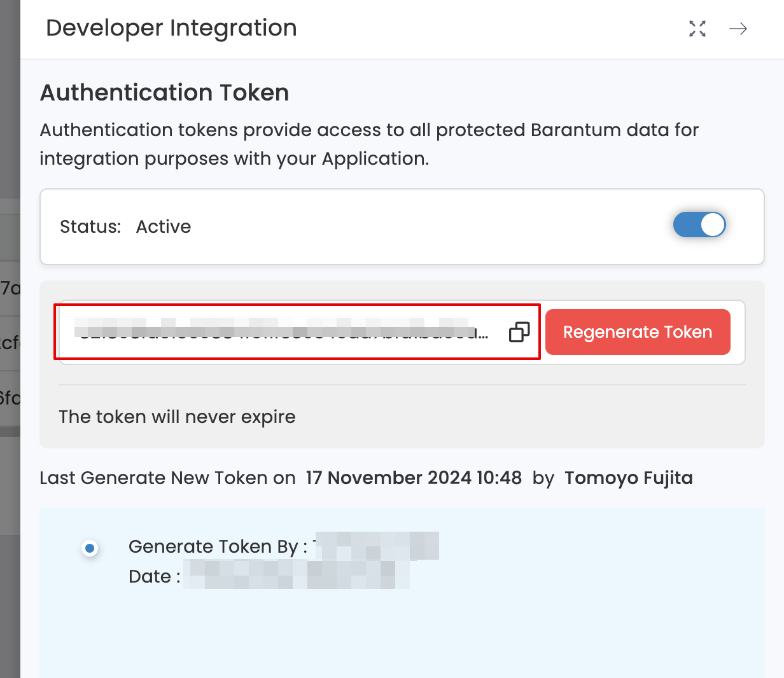Click the Developer Integration panel title
The image size is (784, 678).
click(171, 28)
